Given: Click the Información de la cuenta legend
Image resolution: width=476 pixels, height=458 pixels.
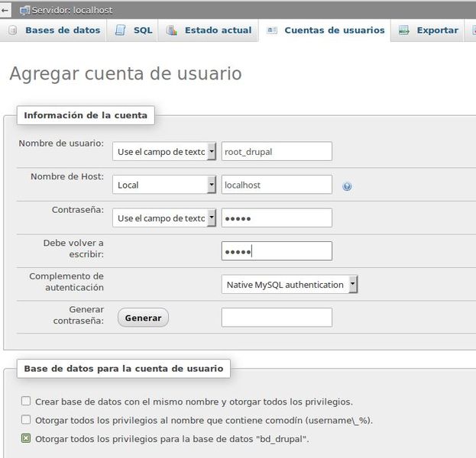Looking at the screenshot, I should click(x=86, y=115).
